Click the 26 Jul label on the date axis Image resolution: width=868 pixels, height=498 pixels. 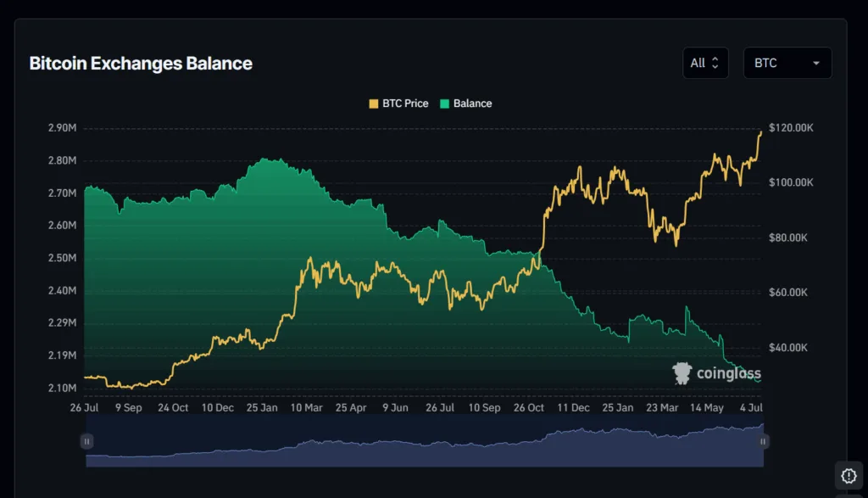[83, 407]
